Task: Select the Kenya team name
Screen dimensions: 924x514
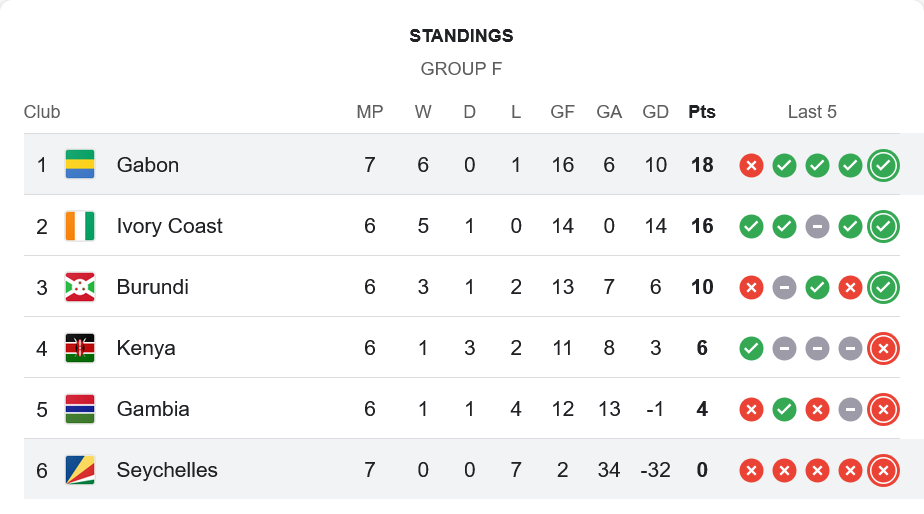Action: point(146,348)
